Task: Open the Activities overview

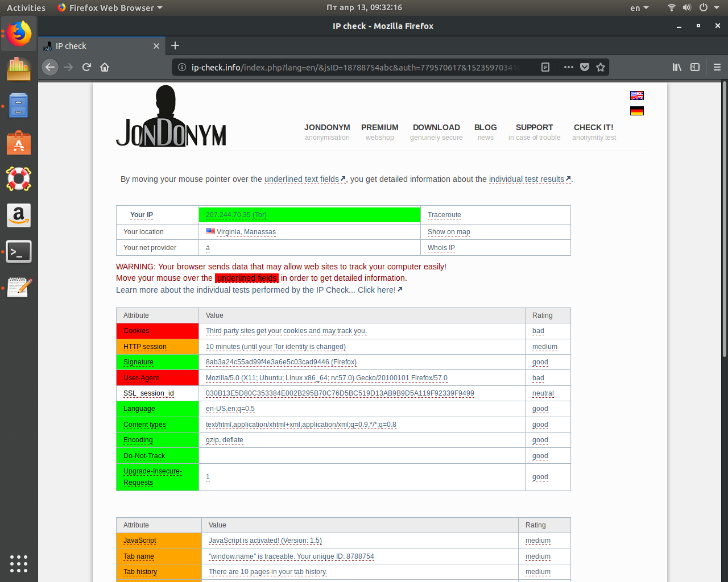Action: 26,8
